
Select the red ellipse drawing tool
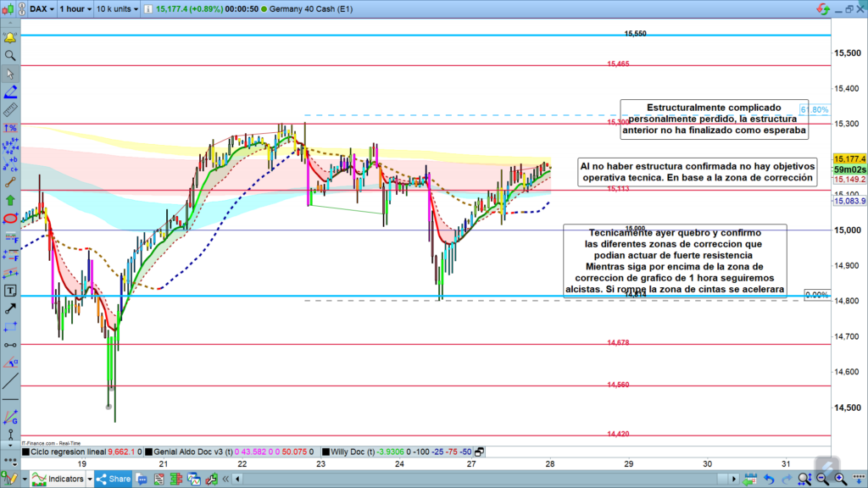[x=10, y=219]
